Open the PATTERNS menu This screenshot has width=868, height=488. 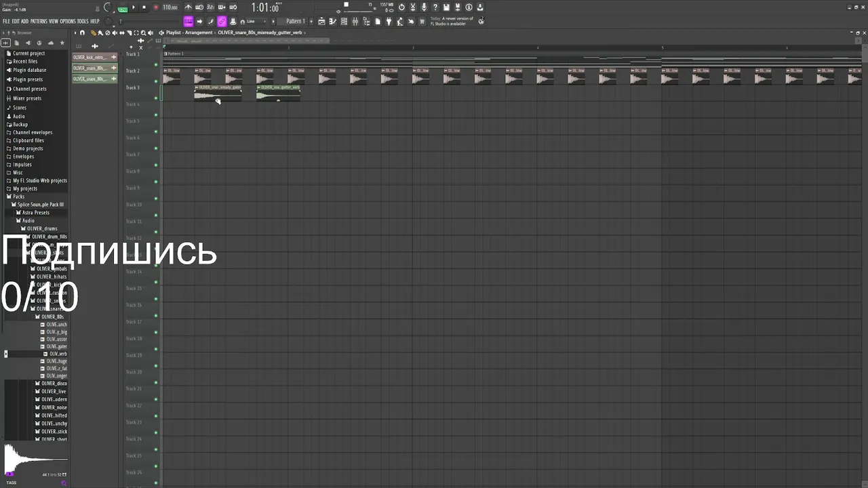(x=39, y=21)
